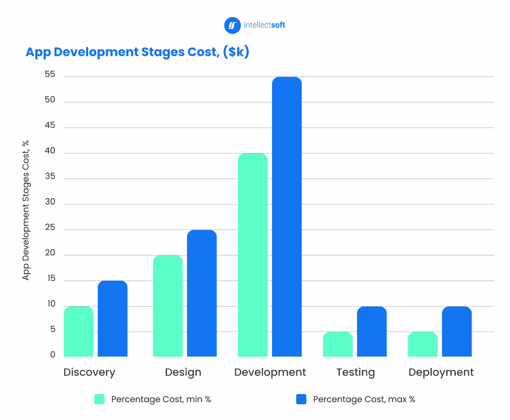Click the Design min cost bar
This screenshot has height=420, width=510.
tap(168, 306)
